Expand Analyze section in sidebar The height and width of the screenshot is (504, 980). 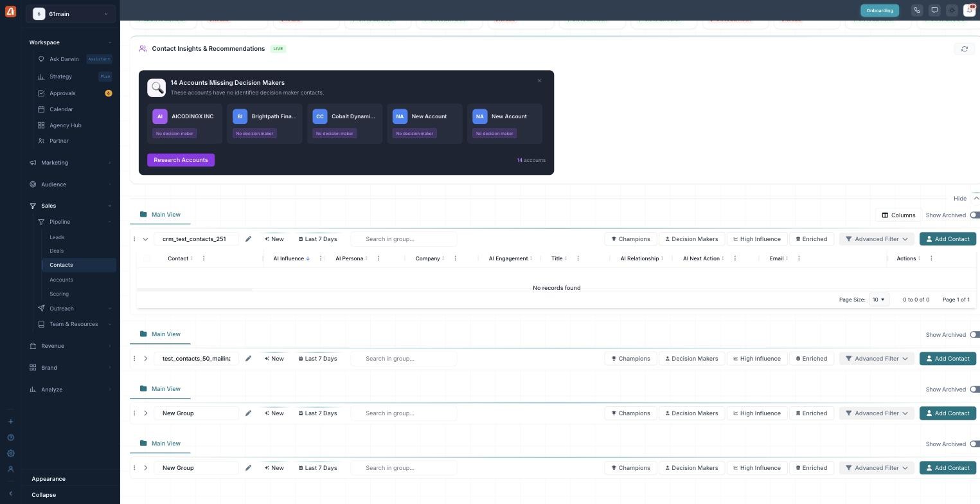(x=70, y=390)
